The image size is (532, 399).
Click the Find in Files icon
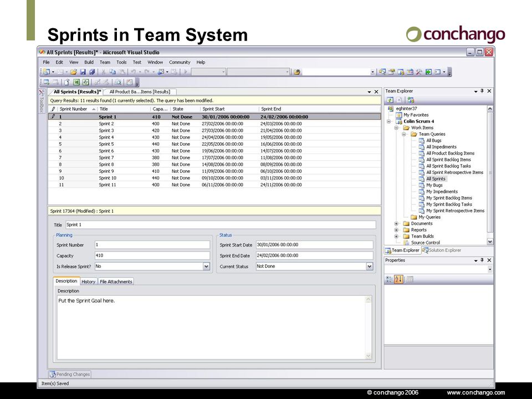point(297,72)
